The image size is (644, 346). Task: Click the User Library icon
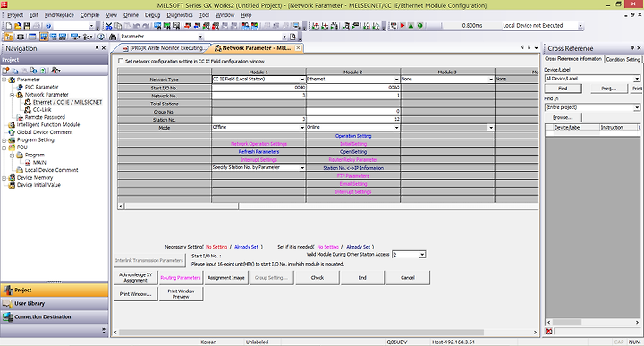point(8,303)
